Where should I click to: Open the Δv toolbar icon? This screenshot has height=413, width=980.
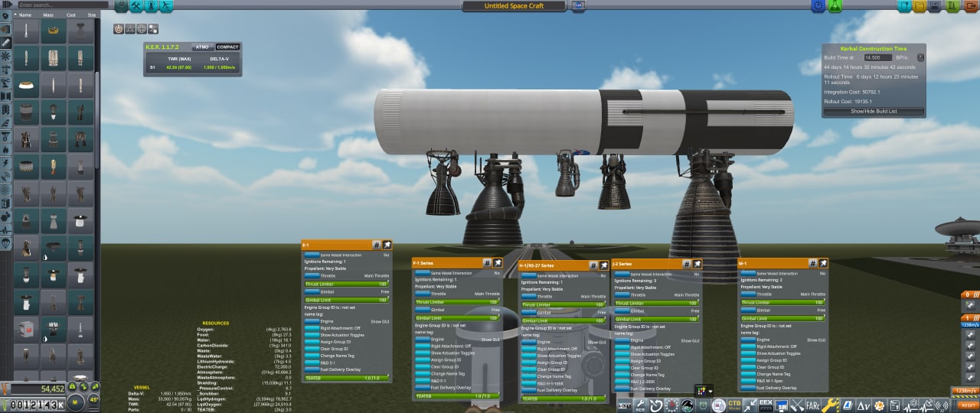coord(864,406)
